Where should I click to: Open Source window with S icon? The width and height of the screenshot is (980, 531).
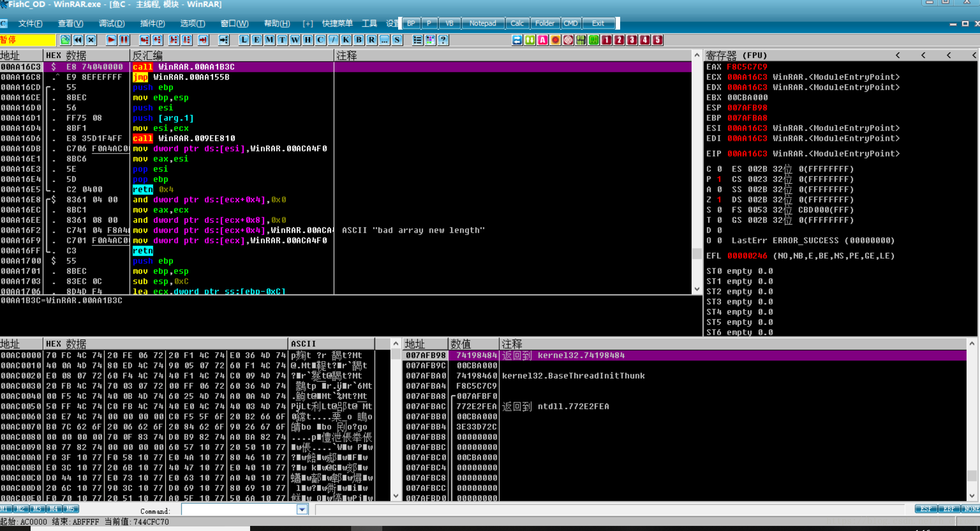pos(397,40)
